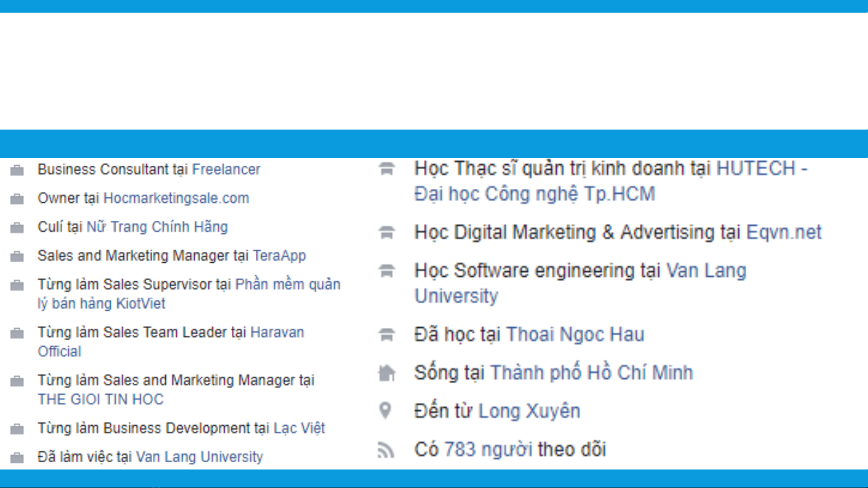Click the text 'Học Software engineering tại'

[x=538, y=271]
